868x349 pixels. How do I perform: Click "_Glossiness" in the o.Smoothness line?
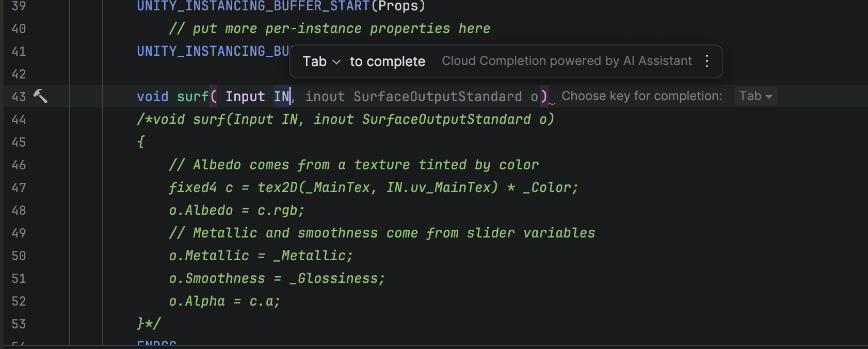click(x=336, y=278)
